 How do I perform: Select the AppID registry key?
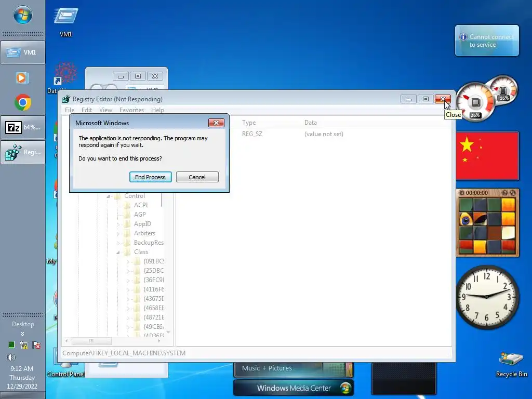point(142,224)
